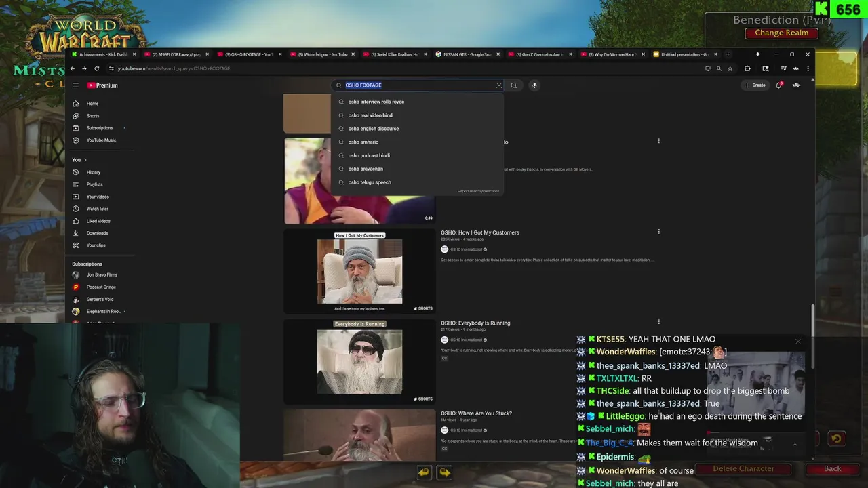Select suggestion osho interview rolls royce
Viewport: 868px width, 488px height.
pos(417,102)
